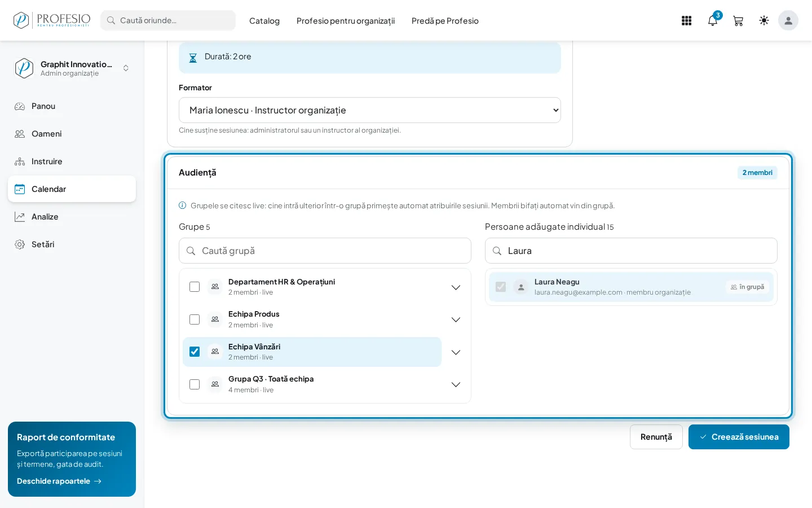Go to Oameni in the sidebar
This screenshot has height=508, width=812.
[x=72, y=134]
